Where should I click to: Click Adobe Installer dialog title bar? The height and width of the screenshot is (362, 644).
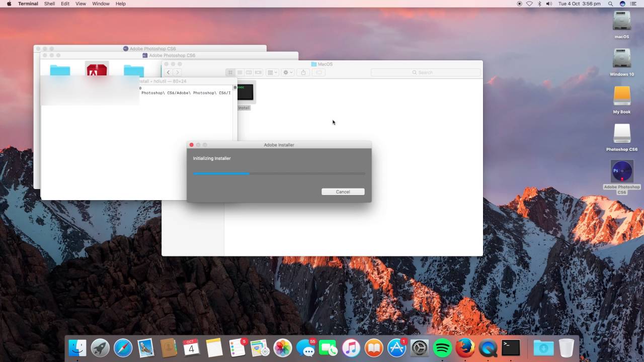point(279,145)
